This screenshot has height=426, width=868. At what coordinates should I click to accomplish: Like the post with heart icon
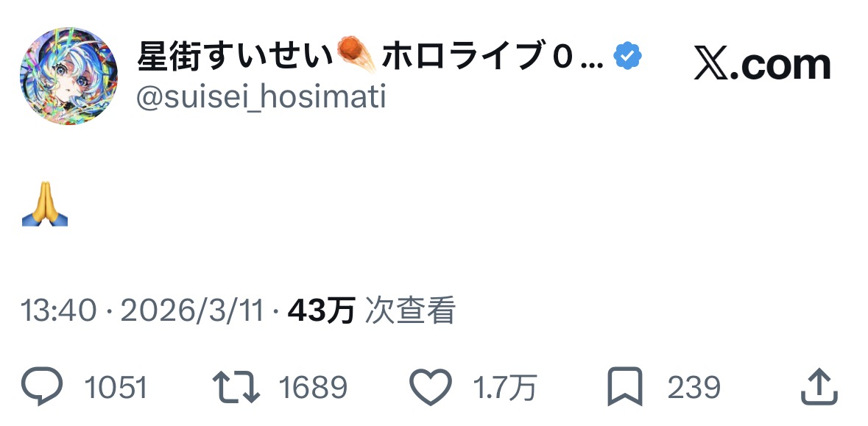pos(430,387)
